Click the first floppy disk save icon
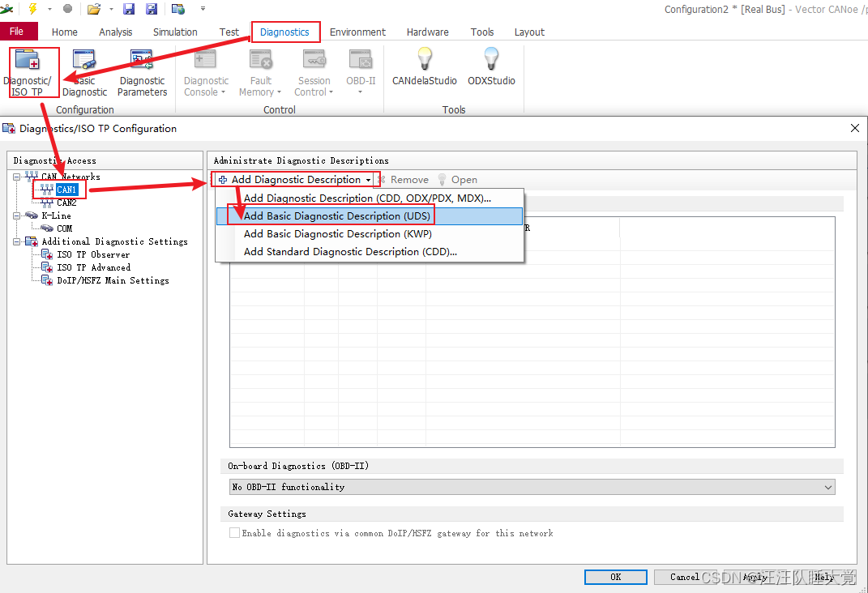Image resolution: width=868 pixels, height=593 pixels. click(x=129, y=9)
